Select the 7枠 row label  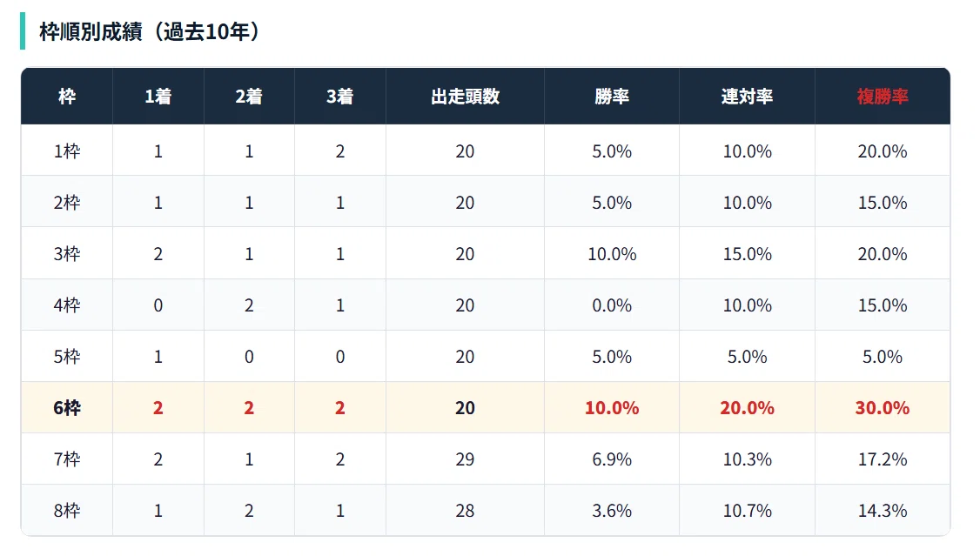[x=67, y=459]
